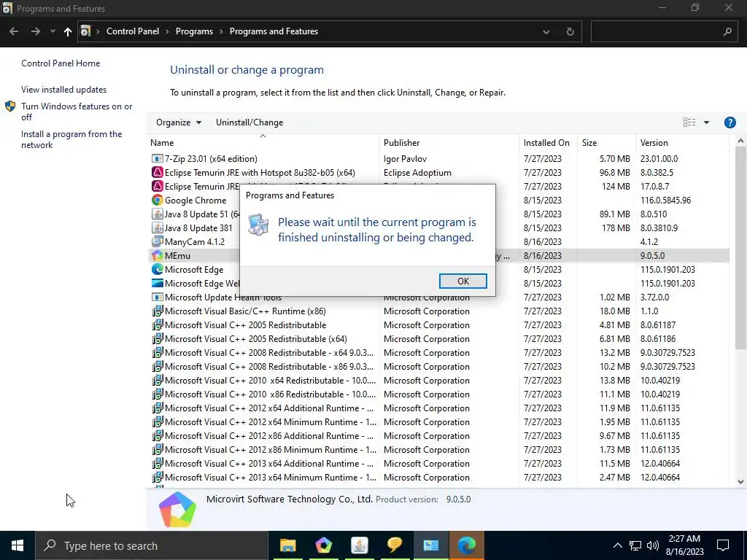The height and width of the screenshot is (560, 747).
Task: Click Microsoft Update Health Tools icon
Action: (x=158, y=297)
